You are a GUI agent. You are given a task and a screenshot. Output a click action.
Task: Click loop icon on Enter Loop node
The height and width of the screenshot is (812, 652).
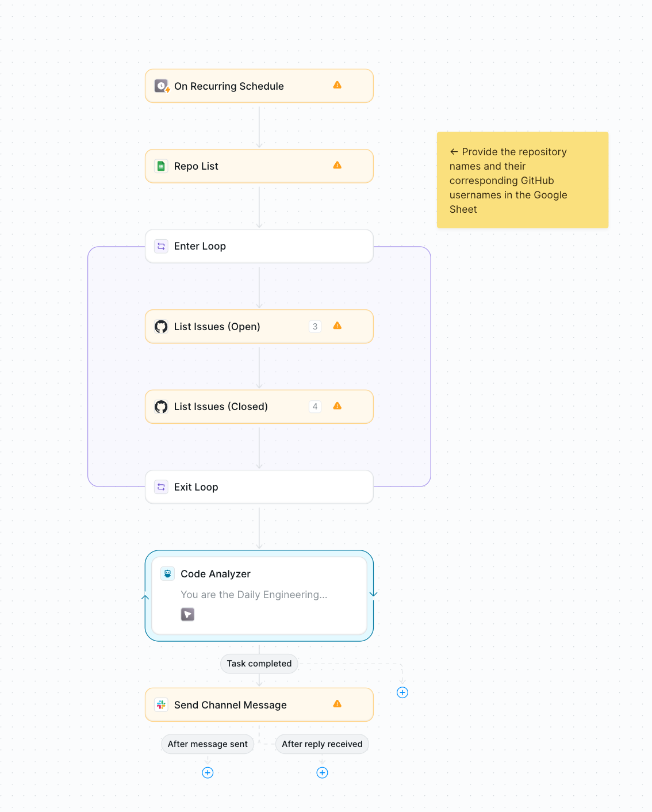pos(162,246)
